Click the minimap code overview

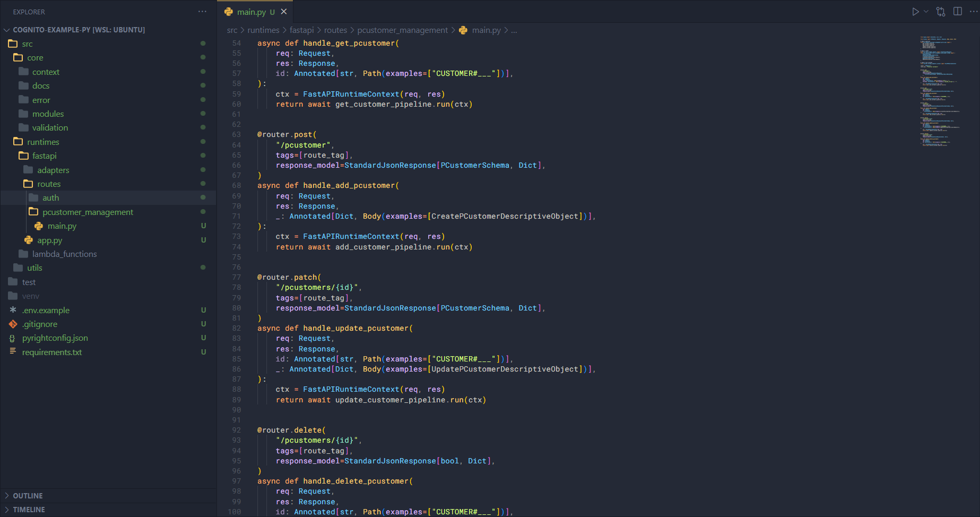click(x=939, y=90)
